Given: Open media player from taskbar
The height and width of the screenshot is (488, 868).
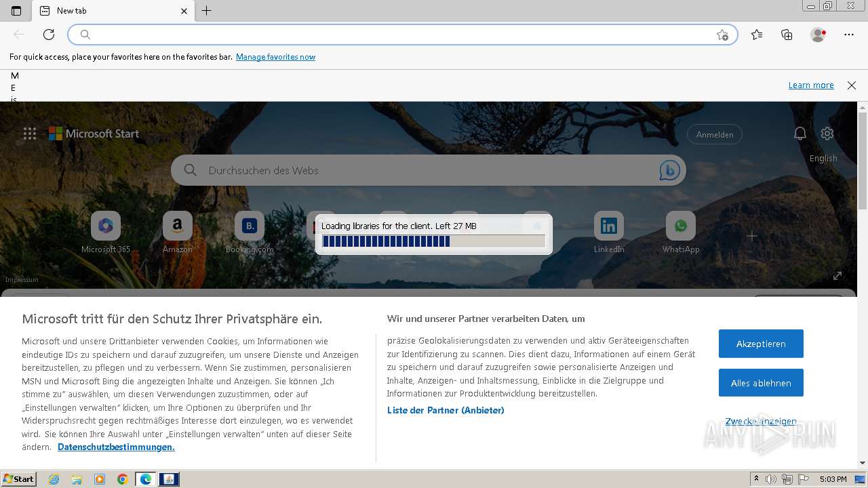Looking at the screenshot, I should (100, 479).
